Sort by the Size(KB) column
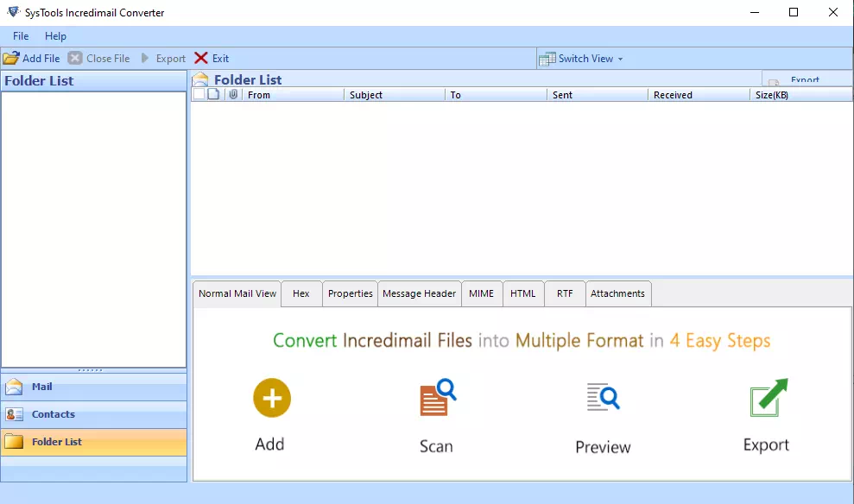Screen dimensions: 854x504 pos(800,95)
